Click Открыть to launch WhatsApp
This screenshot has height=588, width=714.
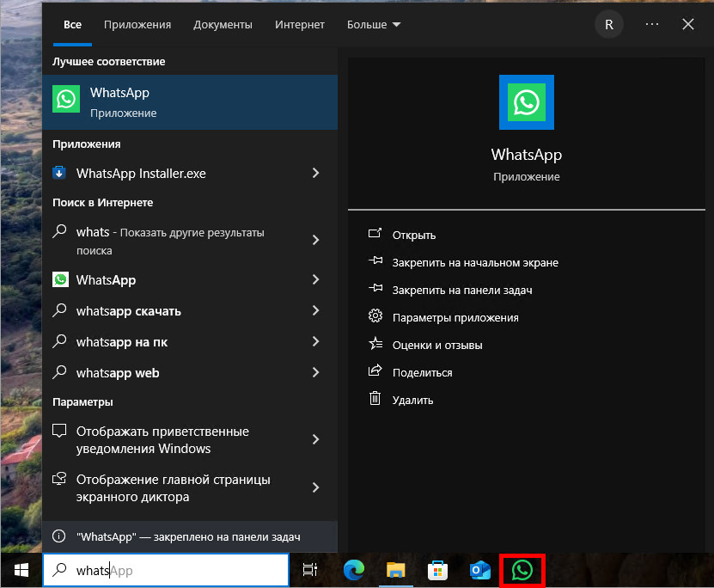click(x=413, y=235)
